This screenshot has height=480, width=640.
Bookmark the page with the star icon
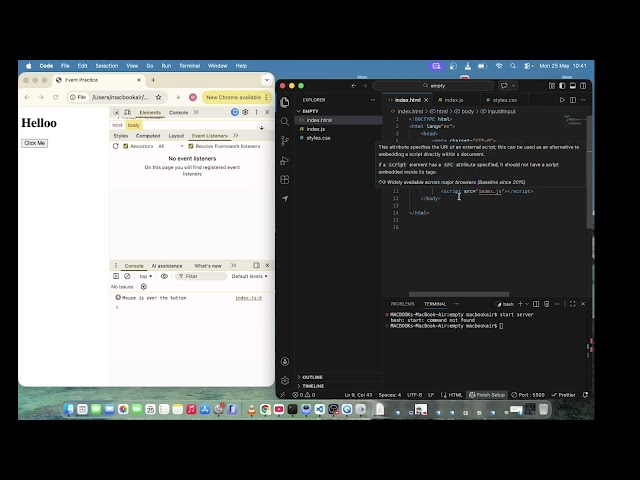pyautogui.click(x=158, y=97)
